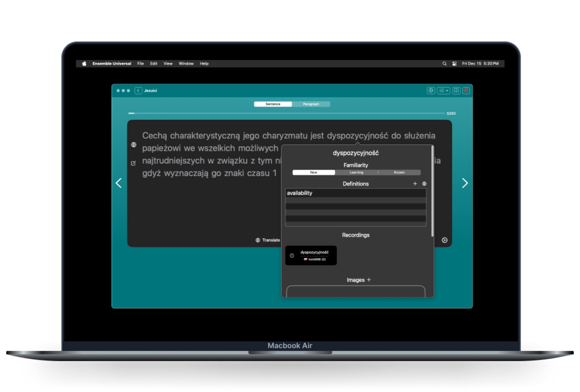Go back using the chevron beside Jezuici
The image size is (580, 392).
(138, 91)
